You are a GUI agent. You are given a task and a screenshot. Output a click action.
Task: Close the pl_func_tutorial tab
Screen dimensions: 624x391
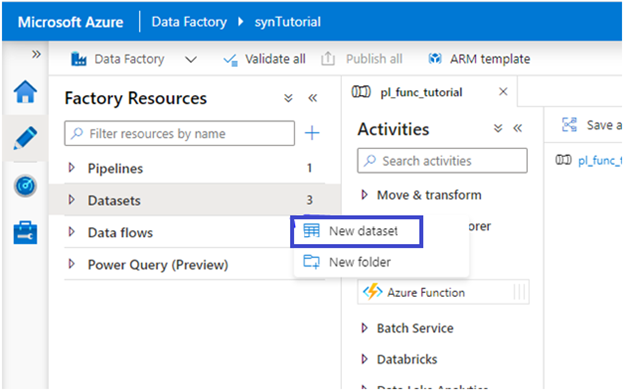pyautogui.click(x=503, y=92)
